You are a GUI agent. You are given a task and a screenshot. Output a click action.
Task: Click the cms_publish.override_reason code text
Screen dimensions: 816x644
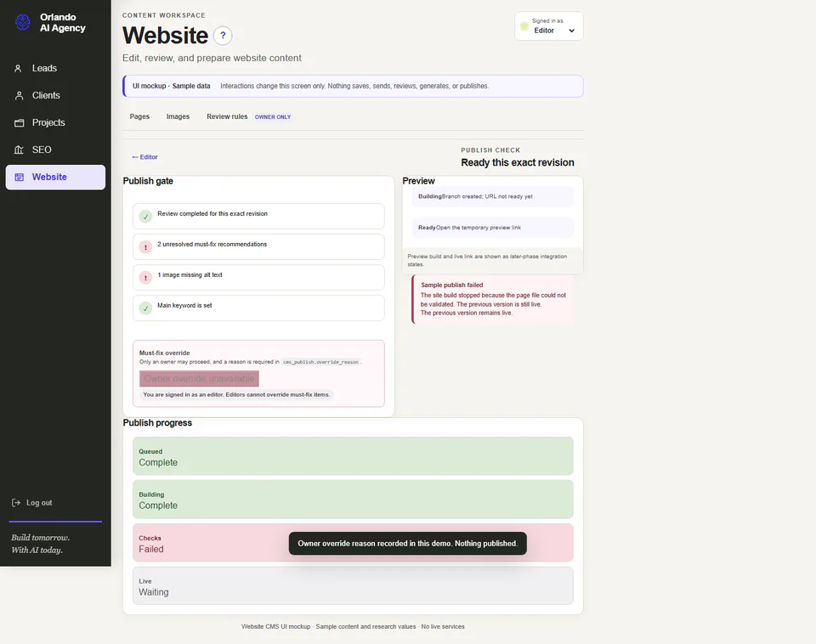tap(320, 362)
